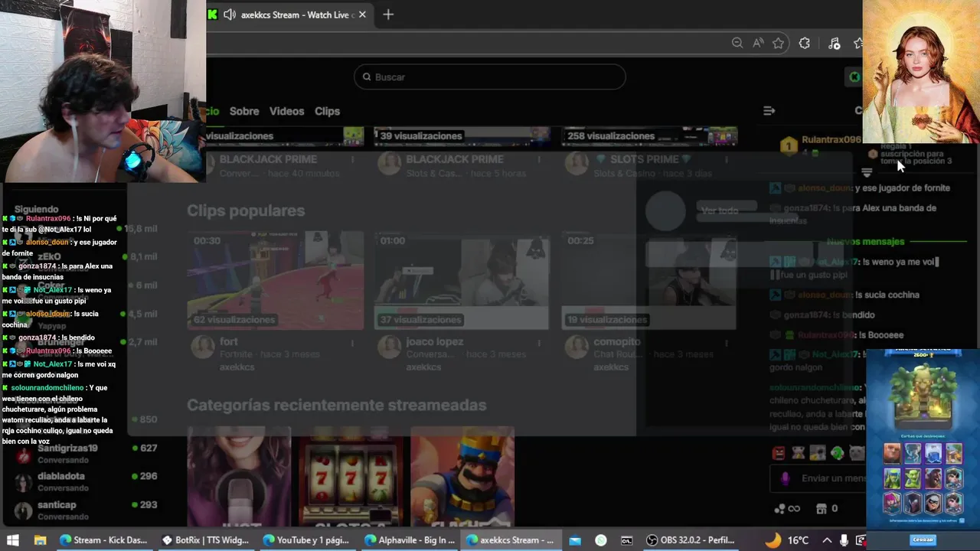The image size is (980, 551).
Task: Switch to Alphaville - Big In window
Action: click(x=409, y=540)
